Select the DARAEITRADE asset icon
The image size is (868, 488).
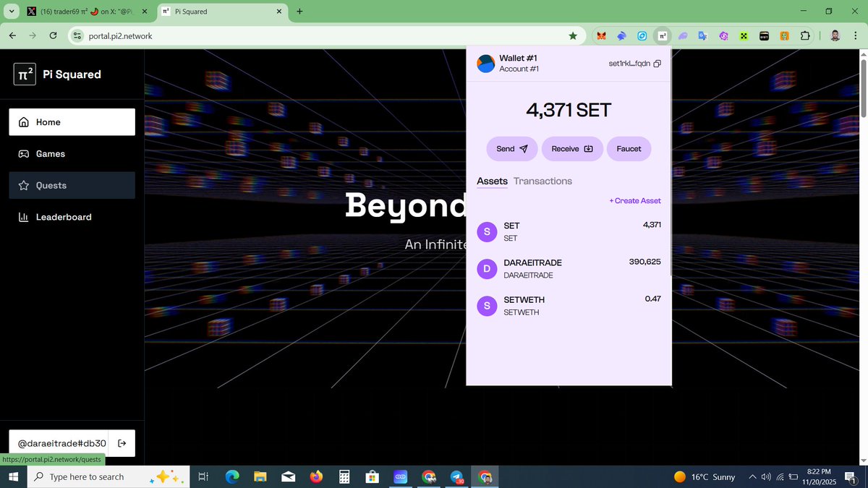[x=487, y=269]
